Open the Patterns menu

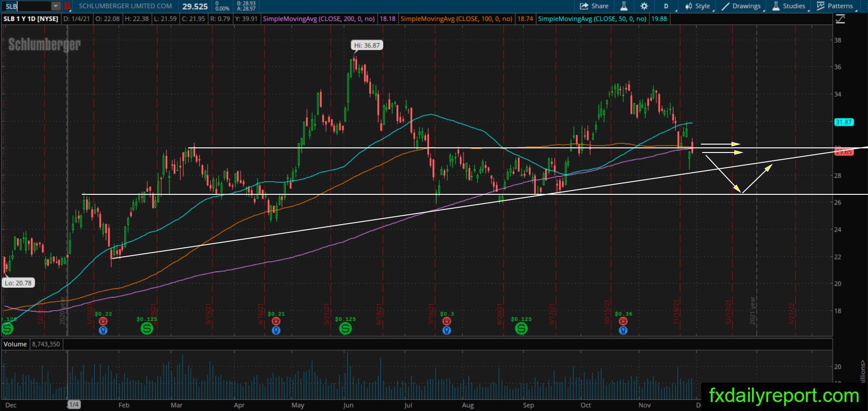coord(835,6)
